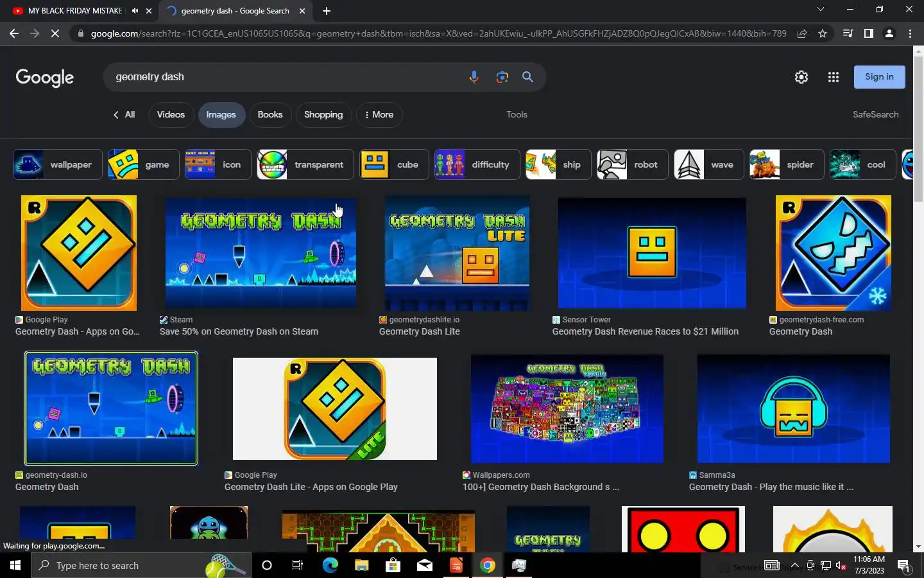Expand the More search categories menu
This screenshot has height=578, width=924.
click(379, 114)
